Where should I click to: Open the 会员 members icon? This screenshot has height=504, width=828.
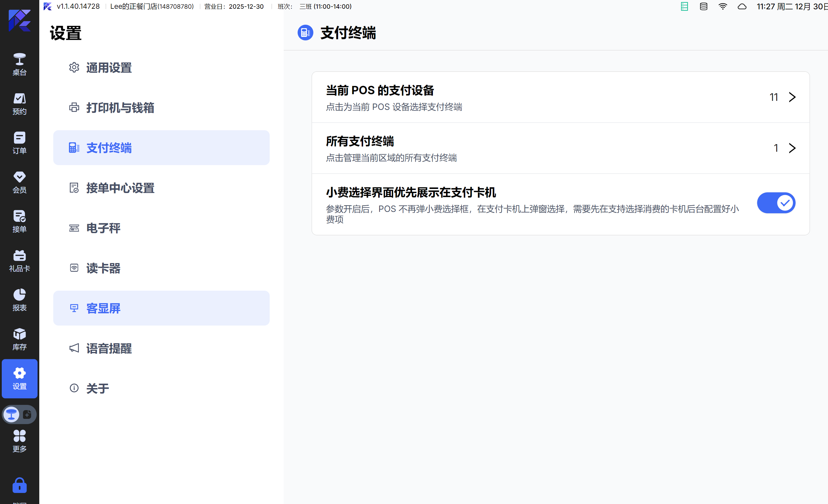[x=19, y=182]
